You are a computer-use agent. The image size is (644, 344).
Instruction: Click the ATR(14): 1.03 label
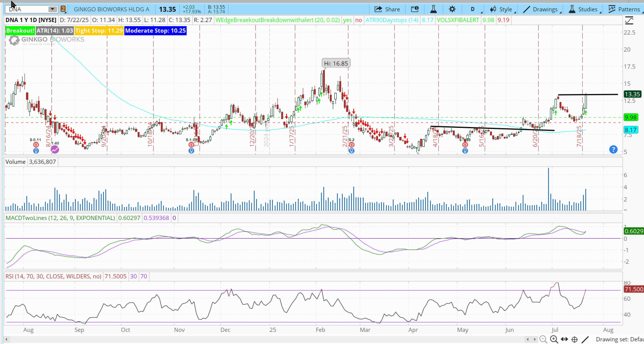click(54, 31)
